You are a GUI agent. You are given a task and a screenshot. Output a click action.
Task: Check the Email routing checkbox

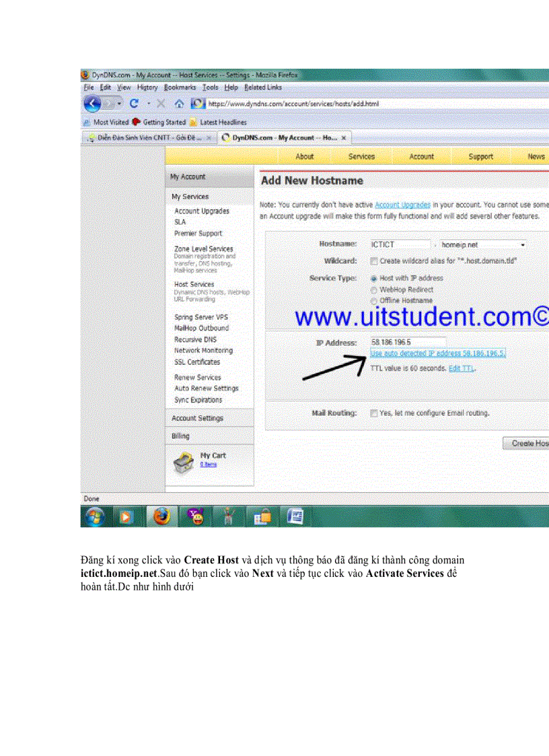[374, 413]
